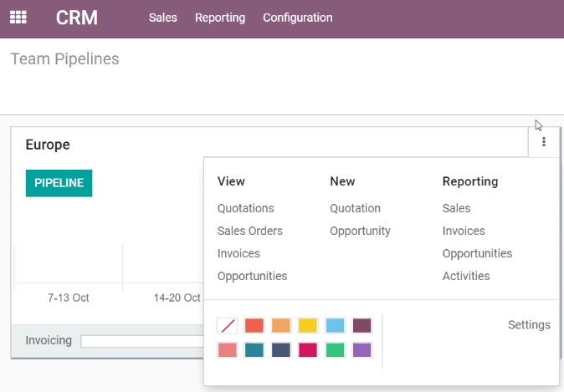Apply the purple color swatch
The image size is (564, 392).
[x=361, y=350]
